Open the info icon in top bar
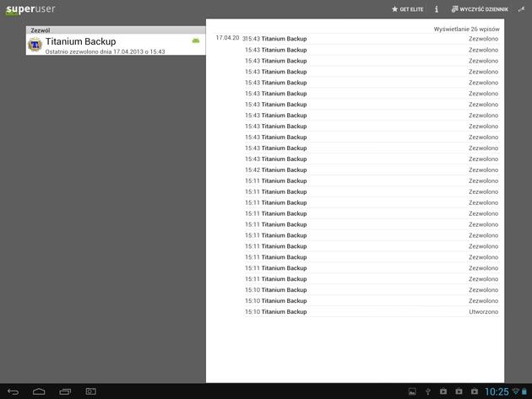This screenshot has width=532, height=399. pos(437,9)
